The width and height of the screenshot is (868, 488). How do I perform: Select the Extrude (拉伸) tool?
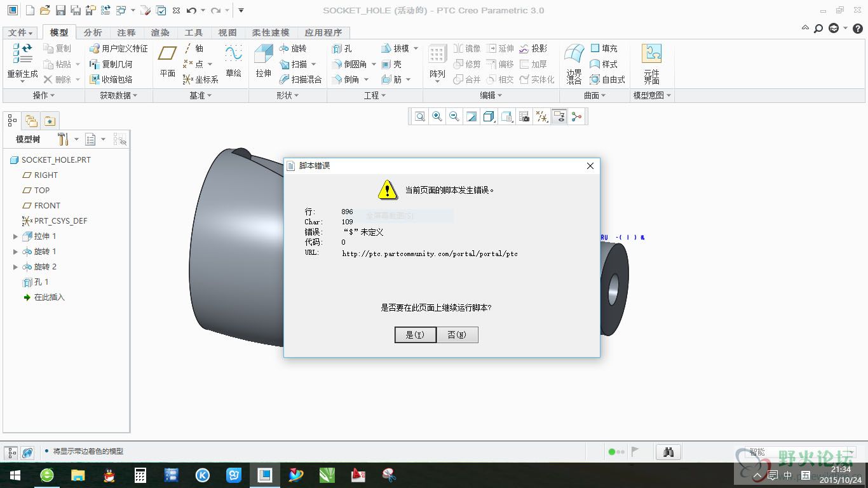[x=264, y=63]
